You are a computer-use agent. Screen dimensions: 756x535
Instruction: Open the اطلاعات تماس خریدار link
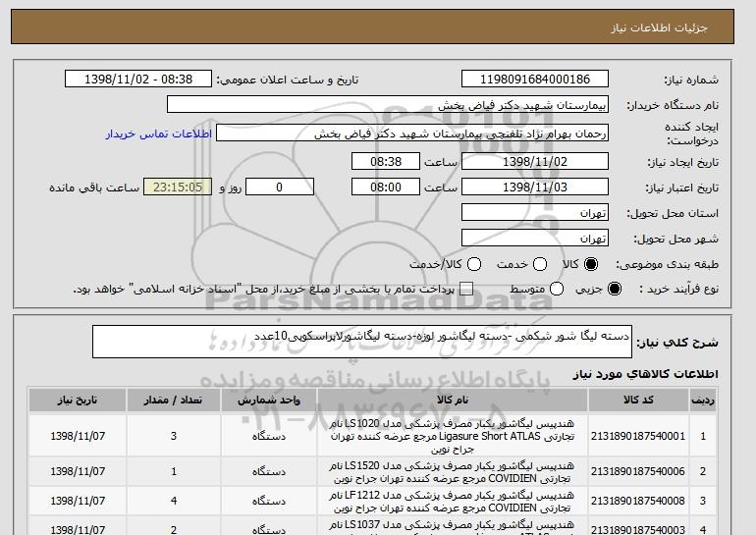[159, 134]
